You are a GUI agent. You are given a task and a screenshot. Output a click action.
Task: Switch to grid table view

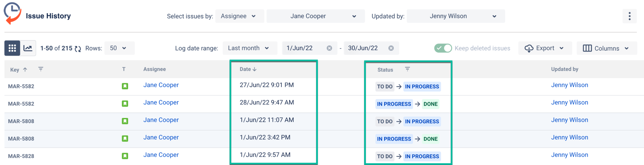coord(12,48)
